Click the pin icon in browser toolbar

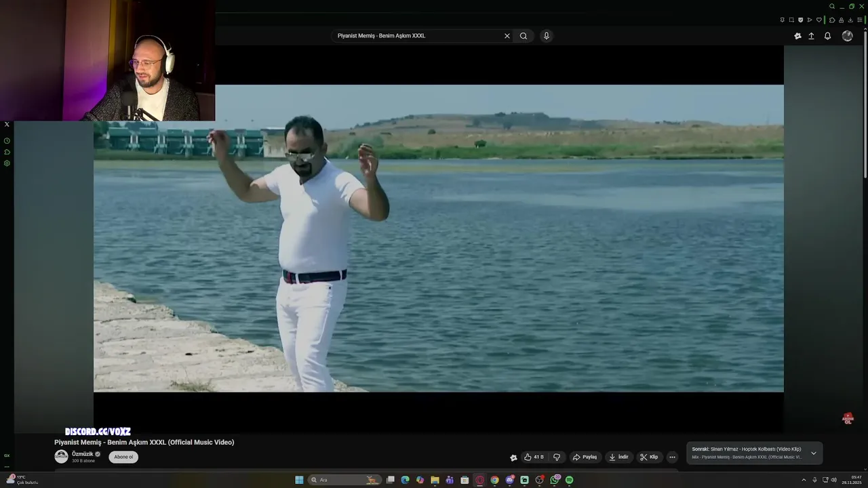pyautogui.click(x=783, y=20)
